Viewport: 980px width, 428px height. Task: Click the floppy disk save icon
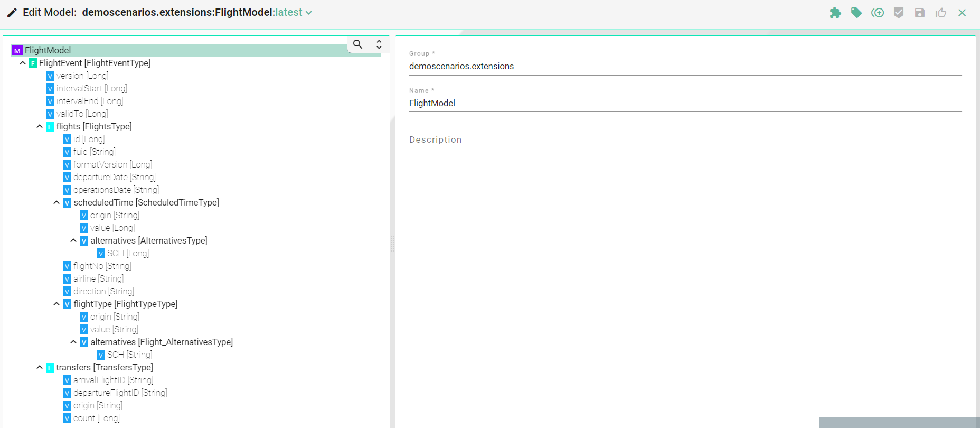tap(920, 13)
